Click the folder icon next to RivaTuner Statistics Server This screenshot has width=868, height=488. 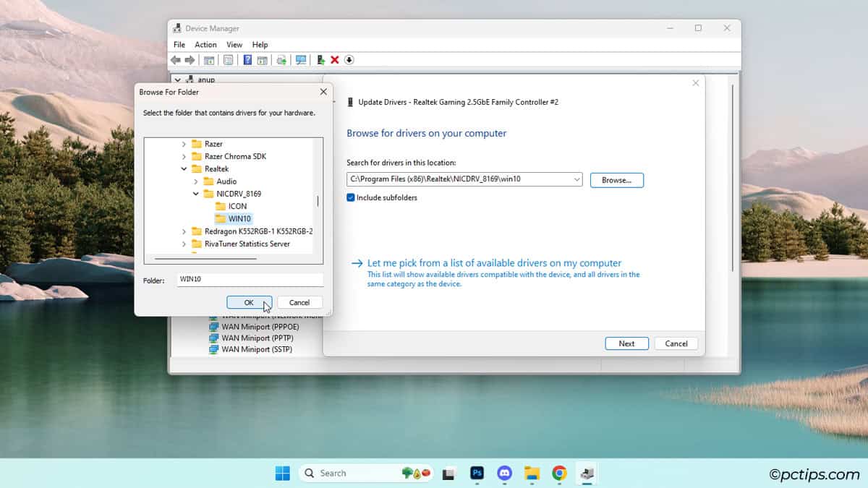click(x=196, y=244)
